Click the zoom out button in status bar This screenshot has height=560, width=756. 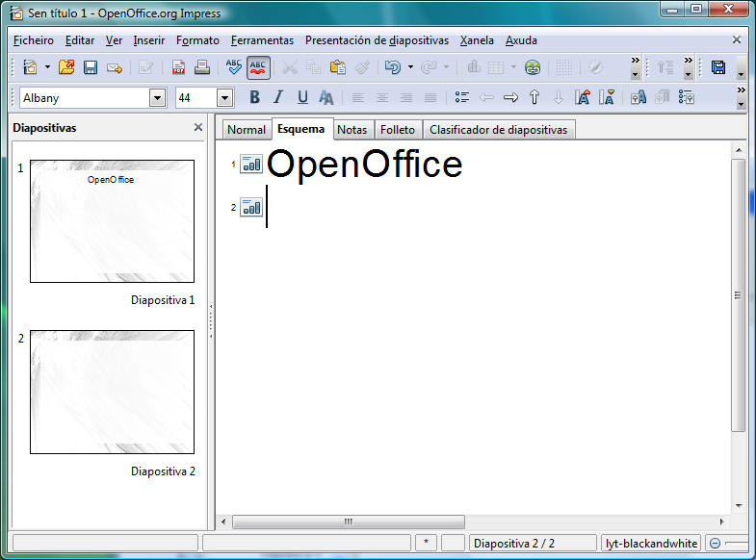tap(716, 544)
